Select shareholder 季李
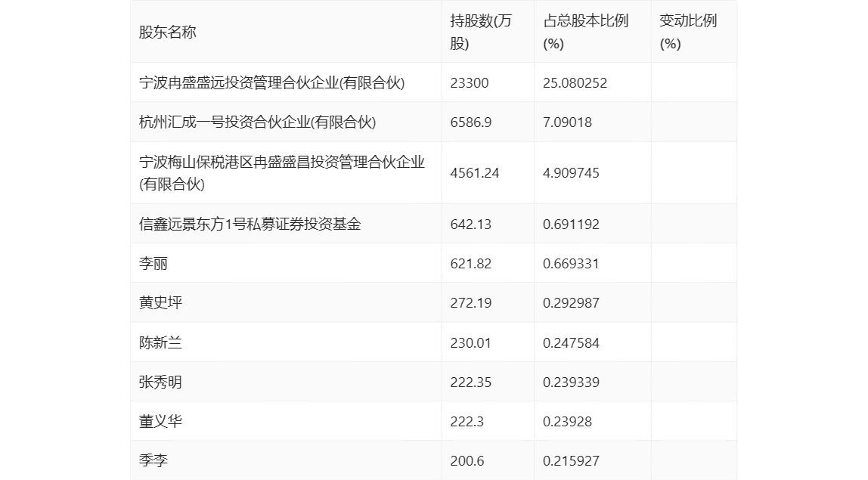868x480 pixels. pos(153,460)
